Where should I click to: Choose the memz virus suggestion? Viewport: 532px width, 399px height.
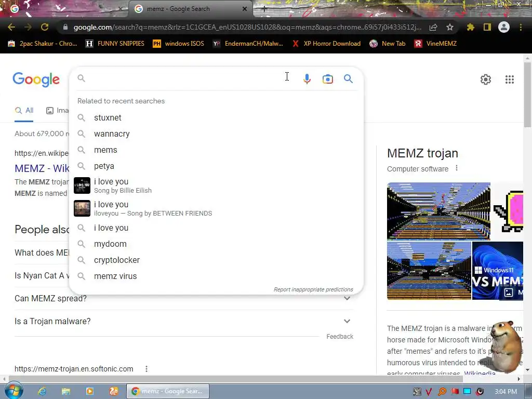point(216,276)
